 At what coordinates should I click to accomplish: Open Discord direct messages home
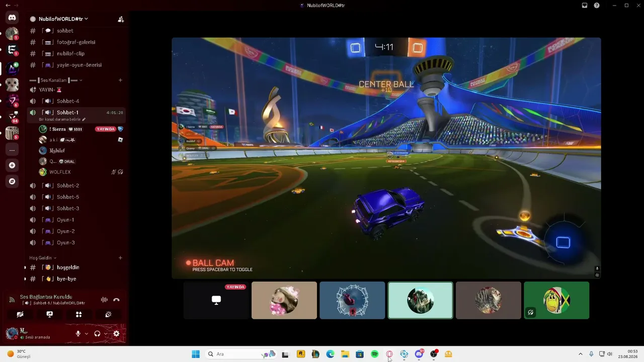tap(12, 18)
